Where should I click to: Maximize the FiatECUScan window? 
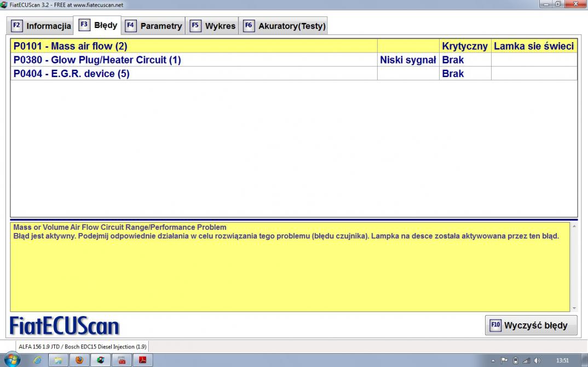coord(558,4)
